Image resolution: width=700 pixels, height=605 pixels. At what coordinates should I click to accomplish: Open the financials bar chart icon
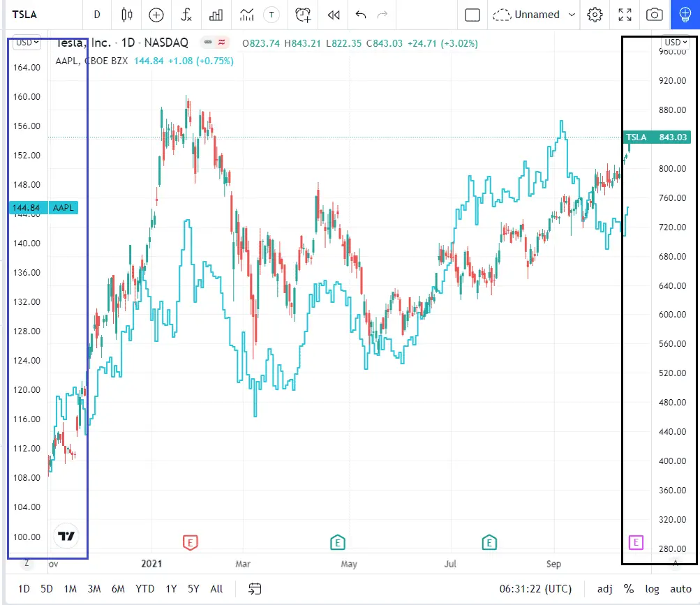pos(216,15)
